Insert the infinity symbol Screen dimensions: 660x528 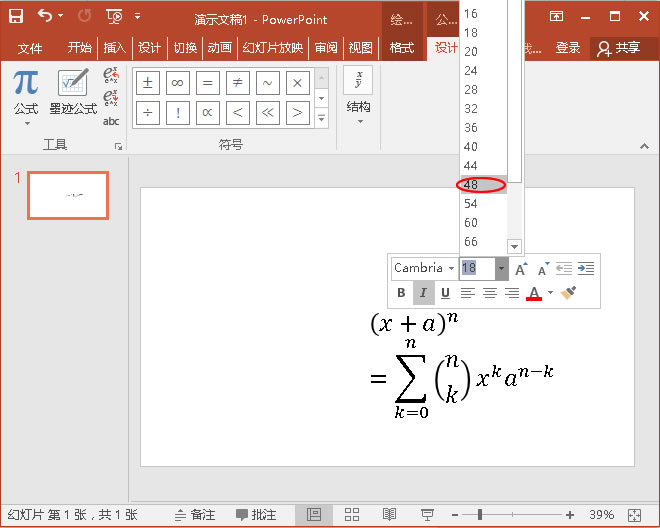click(178, 83)
